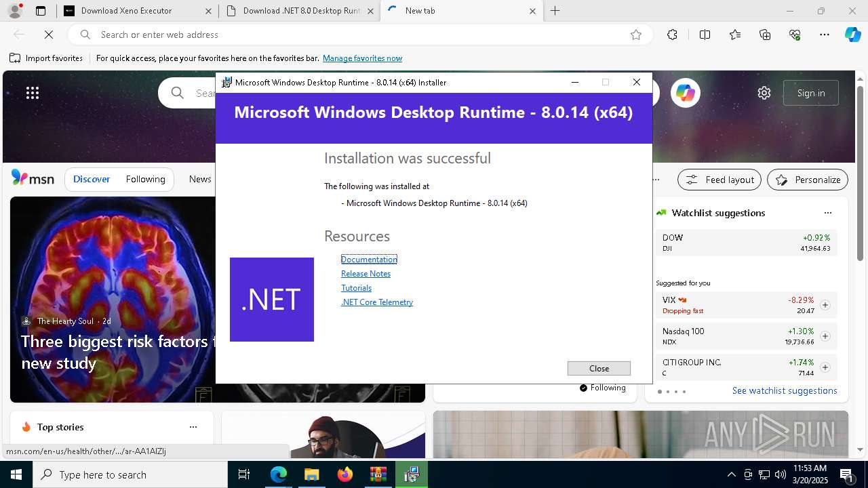868x488 pixels.
Task: Open WinRAR from the taskbar
Action: [378, 474]
